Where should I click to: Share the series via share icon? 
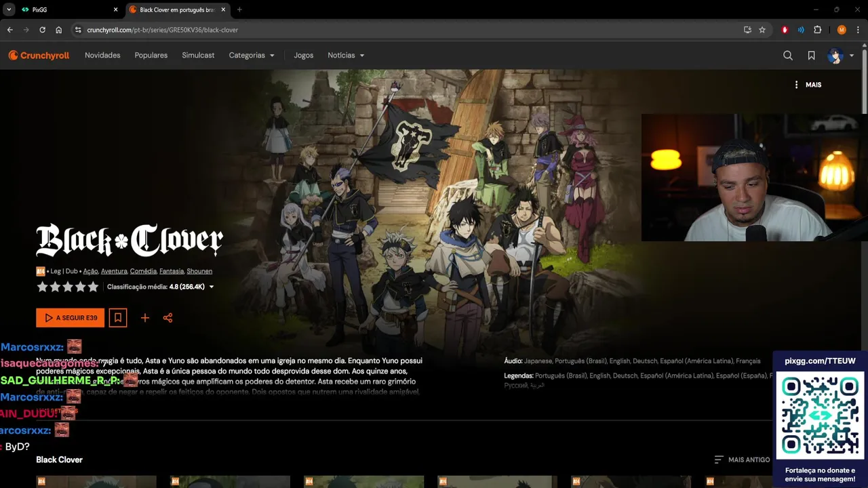[167, 318]
